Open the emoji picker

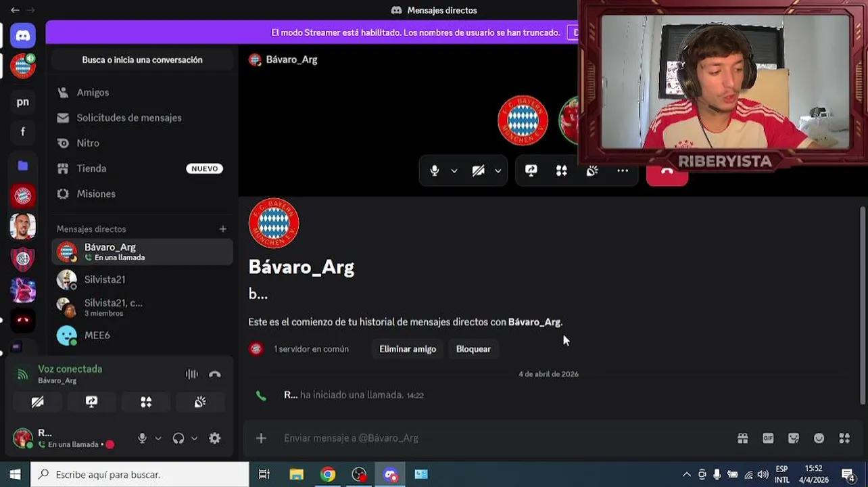(819, 438)
